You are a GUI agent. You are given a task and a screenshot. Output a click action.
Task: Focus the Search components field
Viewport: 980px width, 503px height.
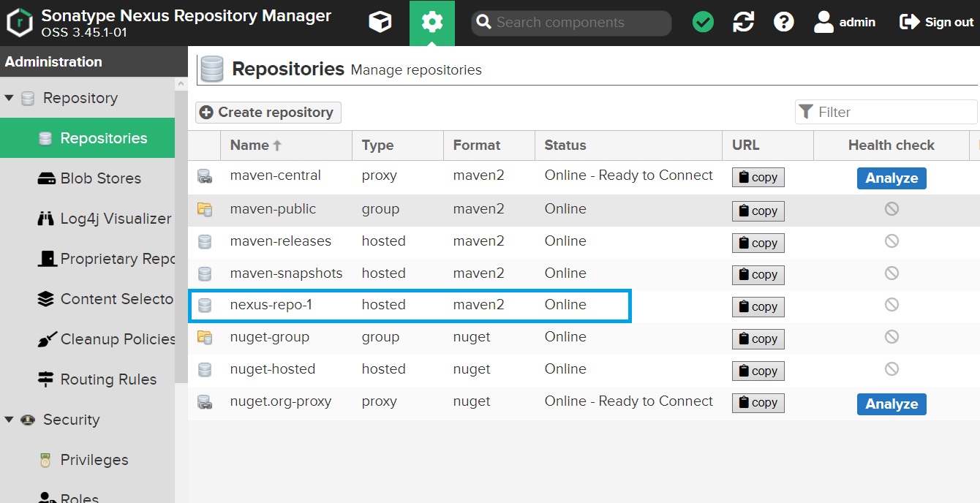[571, 23]
